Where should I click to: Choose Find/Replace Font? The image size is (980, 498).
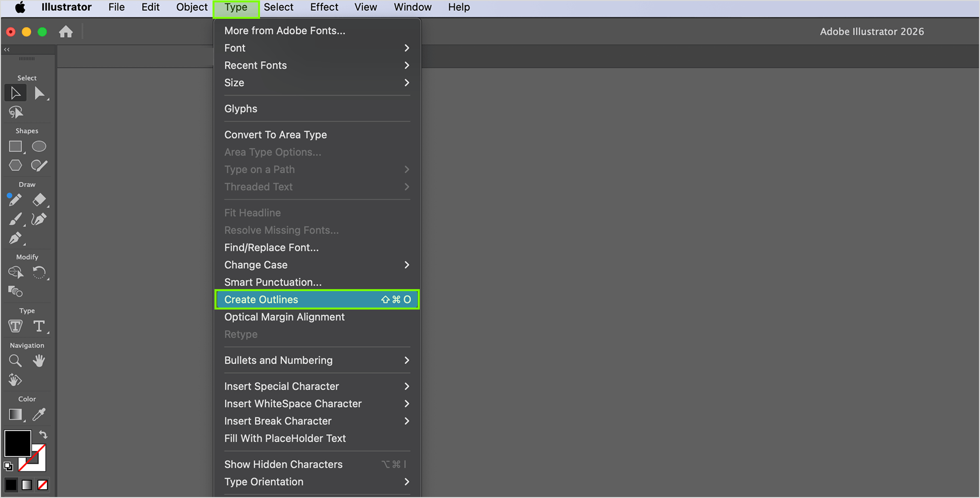click(317, 248)
